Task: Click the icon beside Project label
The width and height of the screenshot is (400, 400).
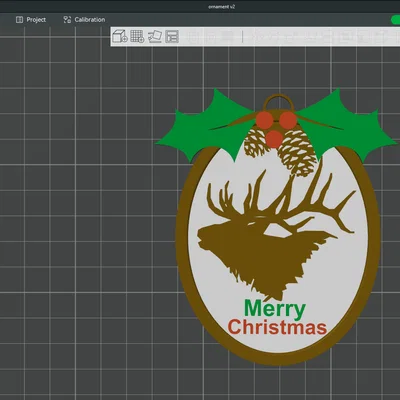Action: pos(19,20)
